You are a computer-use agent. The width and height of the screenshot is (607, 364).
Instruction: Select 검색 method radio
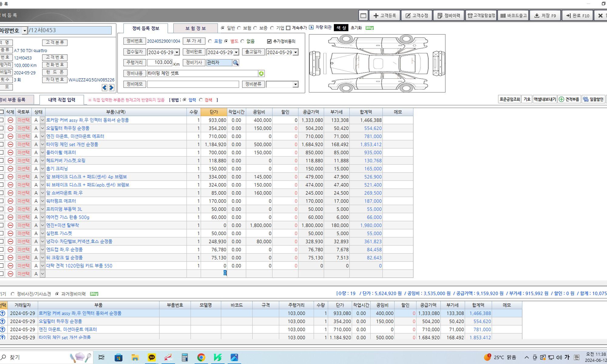(x=201, y=100)
